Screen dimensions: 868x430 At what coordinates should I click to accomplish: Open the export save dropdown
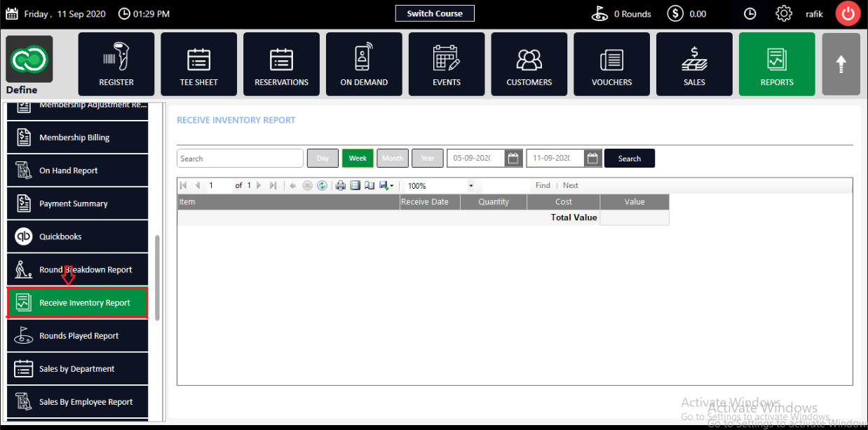pos(386,186)
